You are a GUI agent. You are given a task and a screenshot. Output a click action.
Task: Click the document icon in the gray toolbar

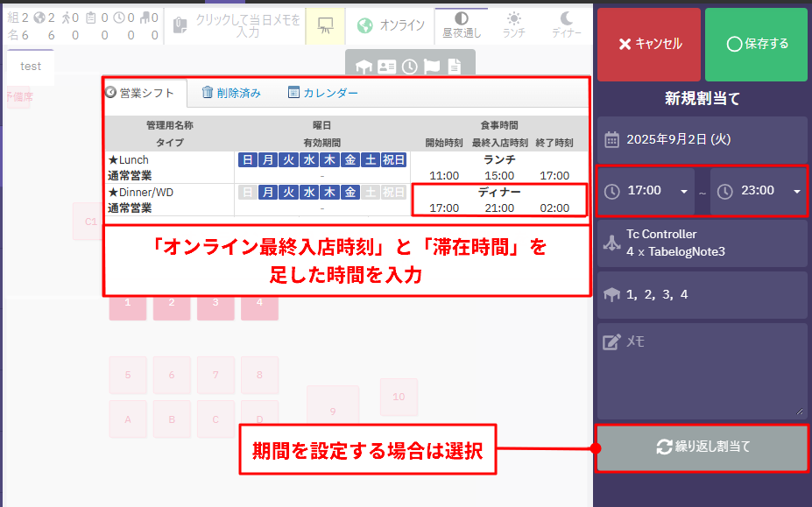(x=454, y=66)
